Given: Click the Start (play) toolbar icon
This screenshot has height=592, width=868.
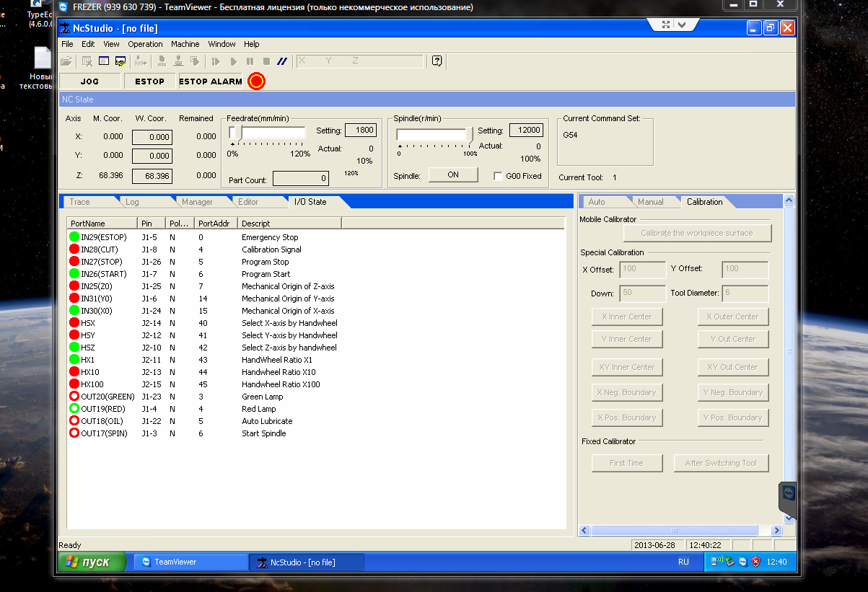Looking at the screenshot, I should (233, 61).
